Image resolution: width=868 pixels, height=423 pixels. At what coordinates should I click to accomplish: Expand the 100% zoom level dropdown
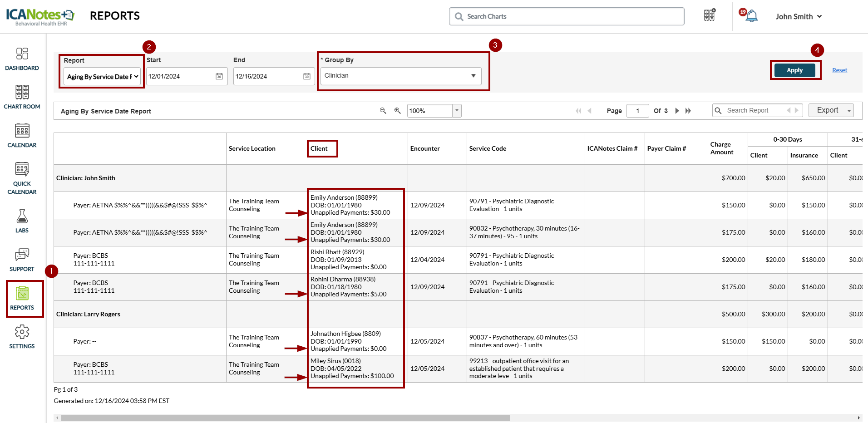pyautogui.click(x=457, y=111)
